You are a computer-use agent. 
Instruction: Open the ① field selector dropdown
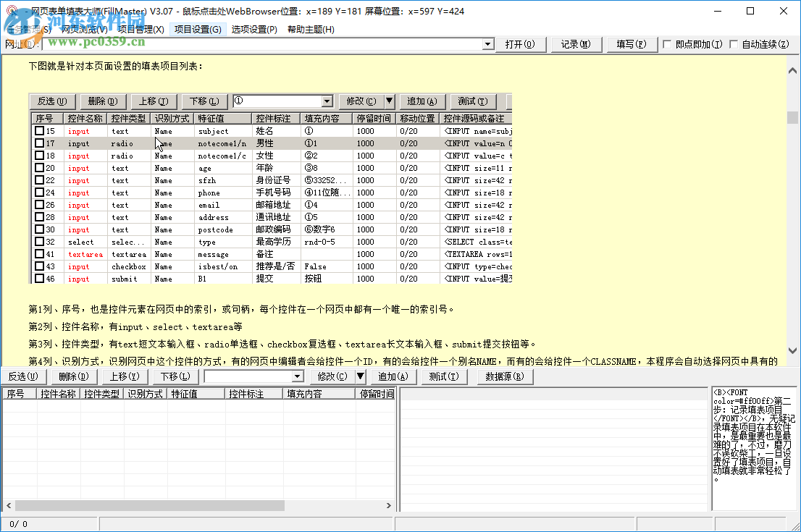coord(326,101)
